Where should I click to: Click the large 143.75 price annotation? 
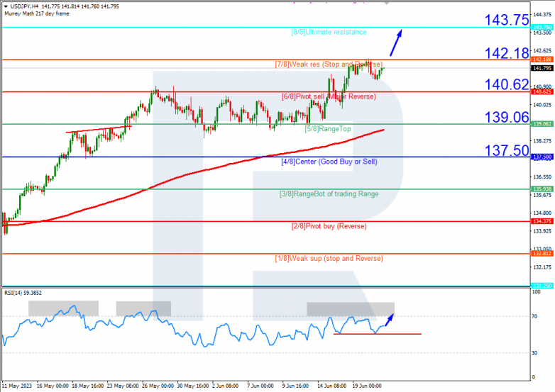[507, 20]
